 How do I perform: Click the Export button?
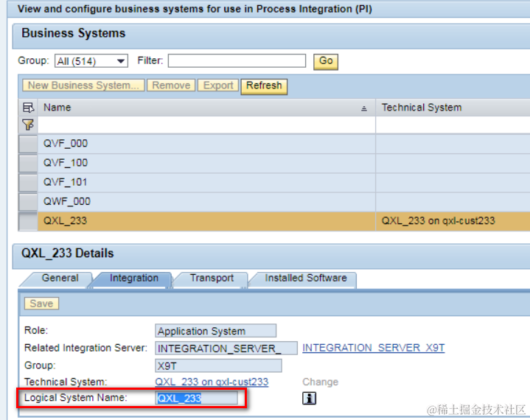pos(218,85)
